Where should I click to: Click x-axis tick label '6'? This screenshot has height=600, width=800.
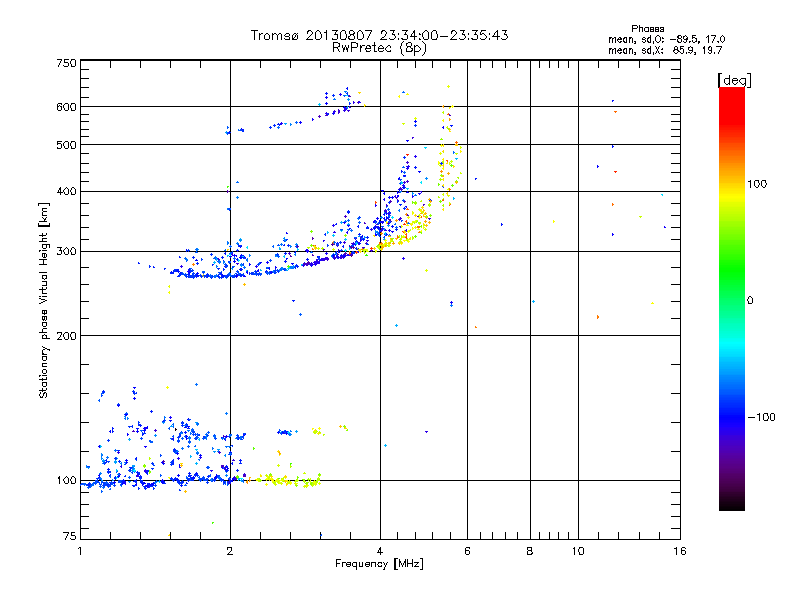point(467,551)
